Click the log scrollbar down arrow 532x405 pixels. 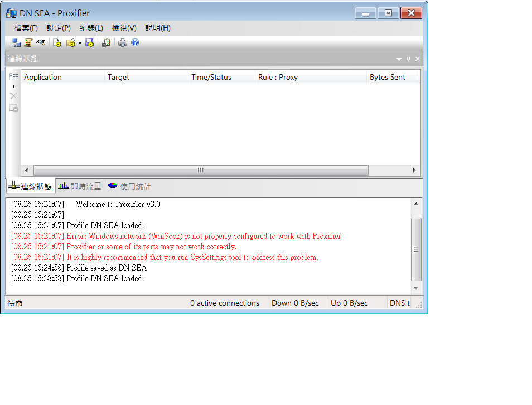coord(416,288)
